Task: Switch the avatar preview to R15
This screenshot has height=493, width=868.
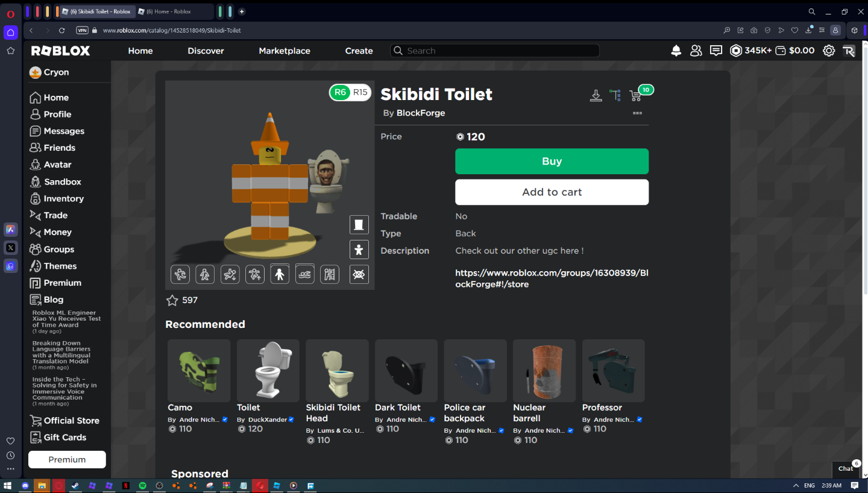Action: [x=359, y=93]
